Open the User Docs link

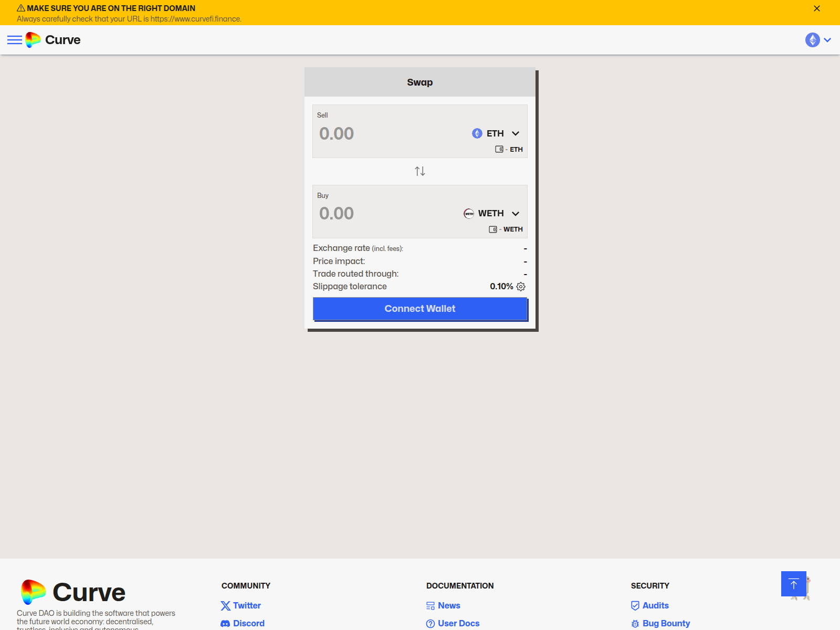[453, 623]
